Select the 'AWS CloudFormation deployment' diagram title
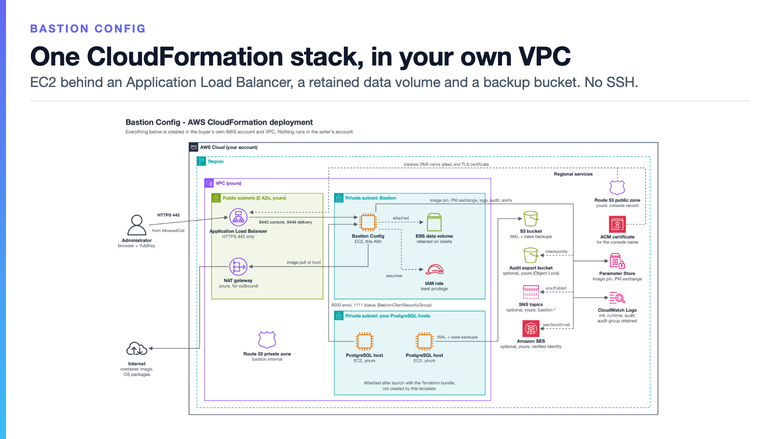This screenshot has width=780, height=439. (x=219, y=122)
